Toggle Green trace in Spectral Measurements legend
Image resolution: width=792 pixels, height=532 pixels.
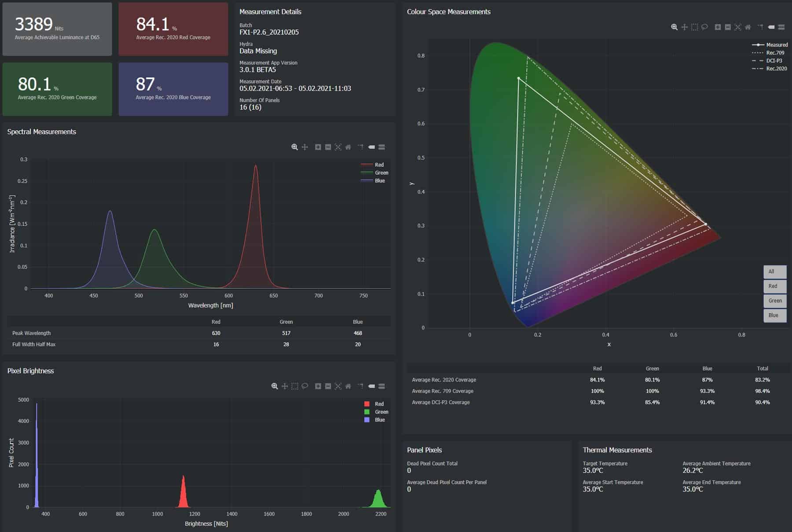(x=374, y=172)
